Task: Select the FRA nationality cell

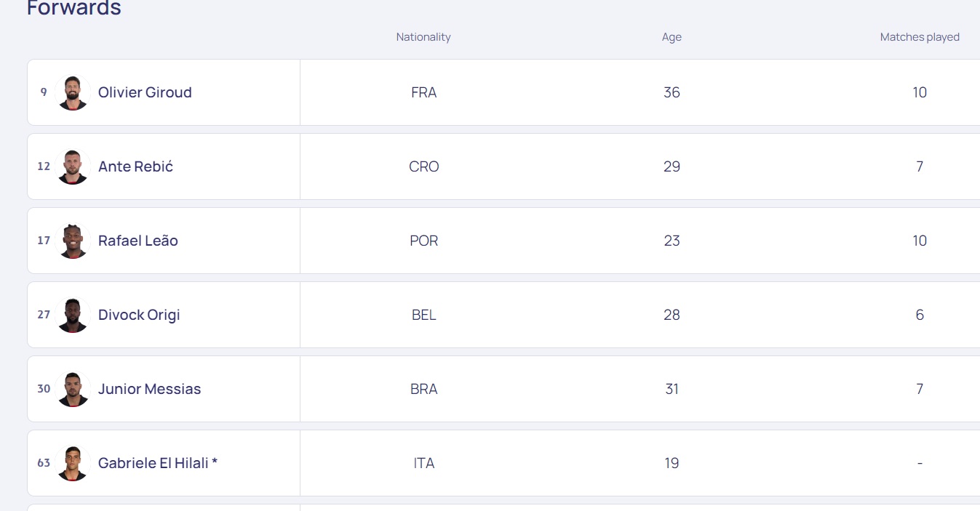Action: [423, 92]
